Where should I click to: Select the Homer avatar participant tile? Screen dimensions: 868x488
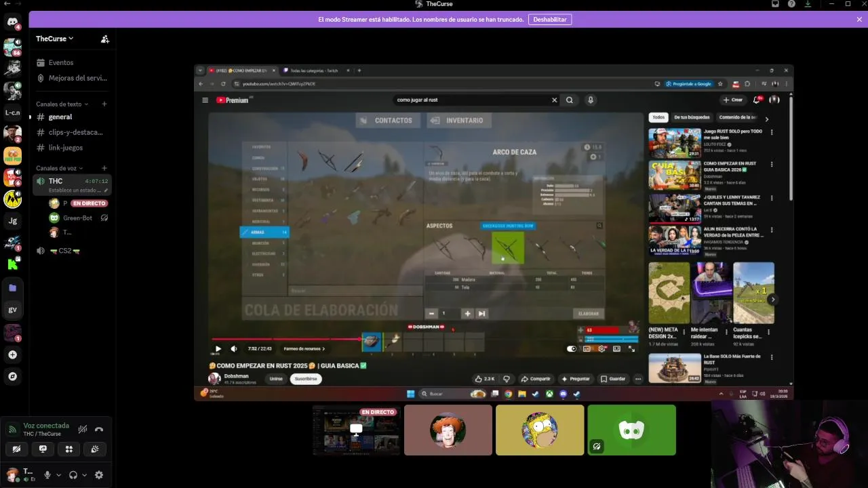tap(540, 430)
